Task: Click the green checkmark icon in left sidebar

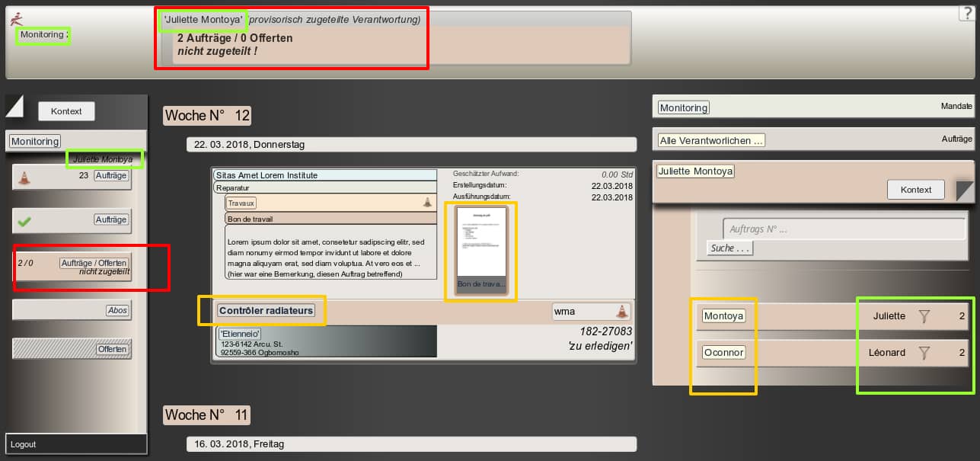Action: tap(24, 221)
